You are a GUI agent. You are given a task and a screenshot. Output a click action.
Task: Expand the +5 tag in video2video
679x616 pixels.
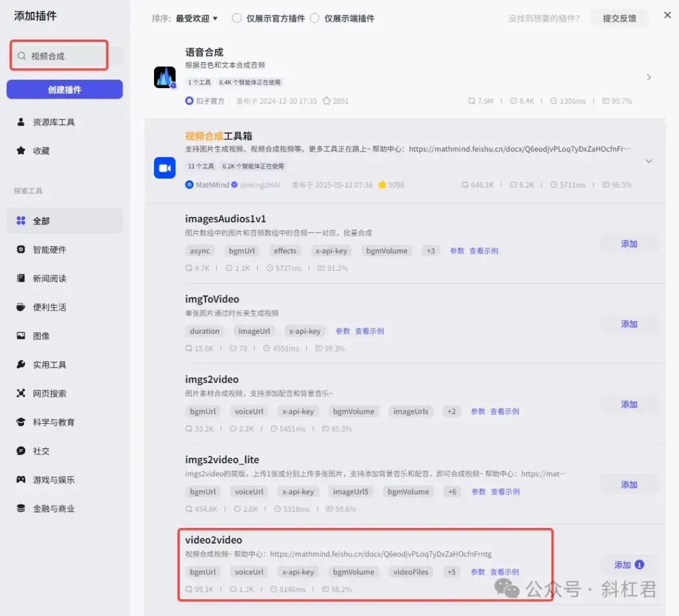[451, 572]
